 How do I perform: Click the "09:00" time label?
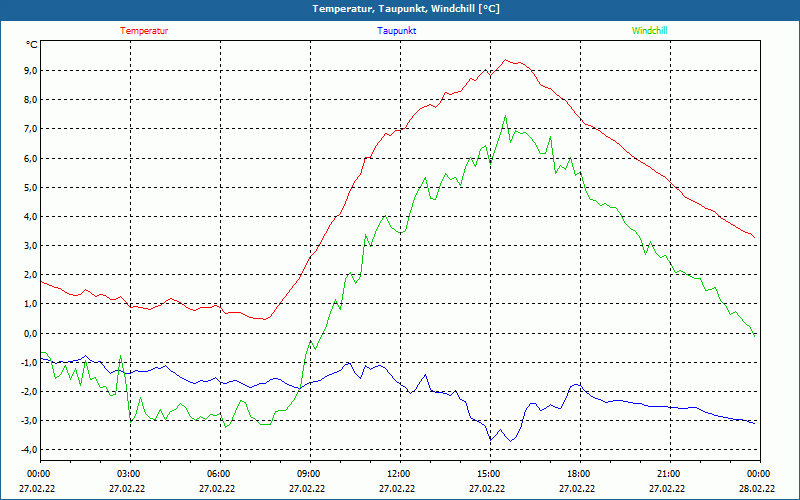(308, 474)
